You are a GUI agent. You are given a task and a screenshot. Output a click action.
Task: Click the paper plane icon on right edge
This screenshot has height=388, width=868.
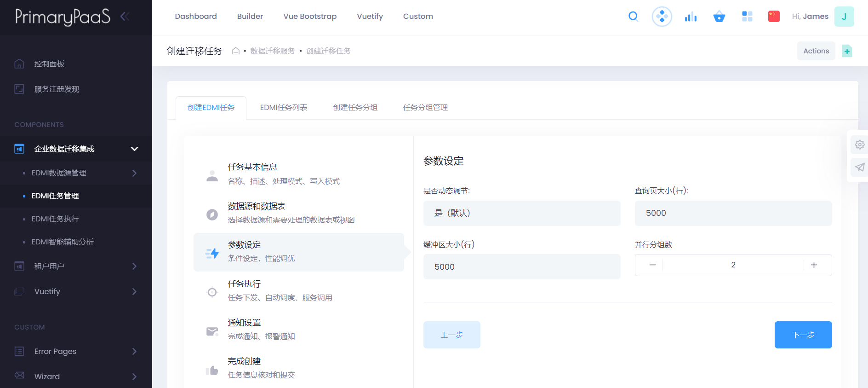pyautogui.click(x=859, y=167)
